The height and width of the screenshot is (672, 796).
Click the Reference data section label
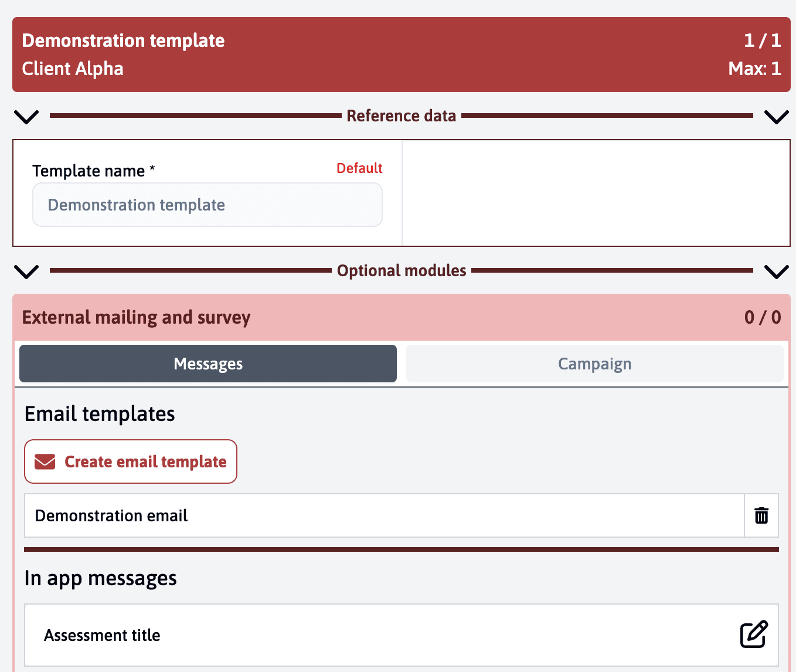pos(401,116)
